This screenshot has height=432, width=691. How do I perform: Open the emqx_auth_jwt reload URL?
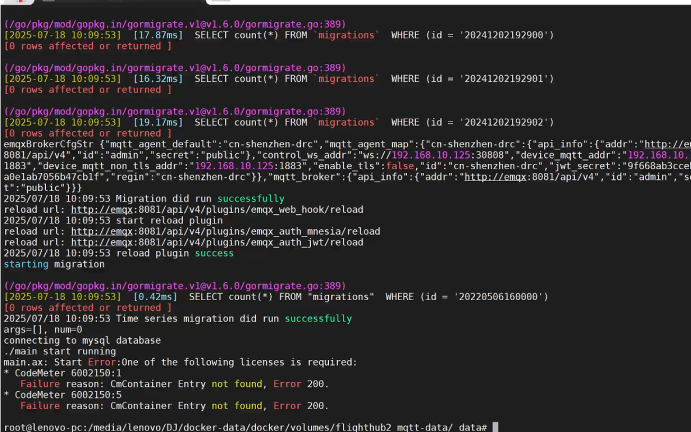pyautogui.click(x=217, y=242)
